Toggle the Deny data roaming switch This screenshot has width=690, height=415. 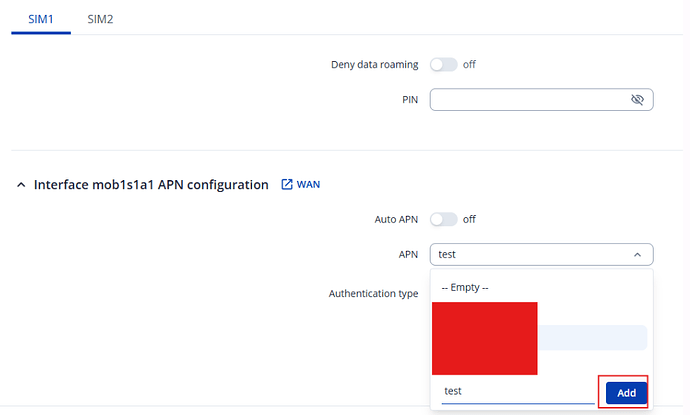click(443, 65)
